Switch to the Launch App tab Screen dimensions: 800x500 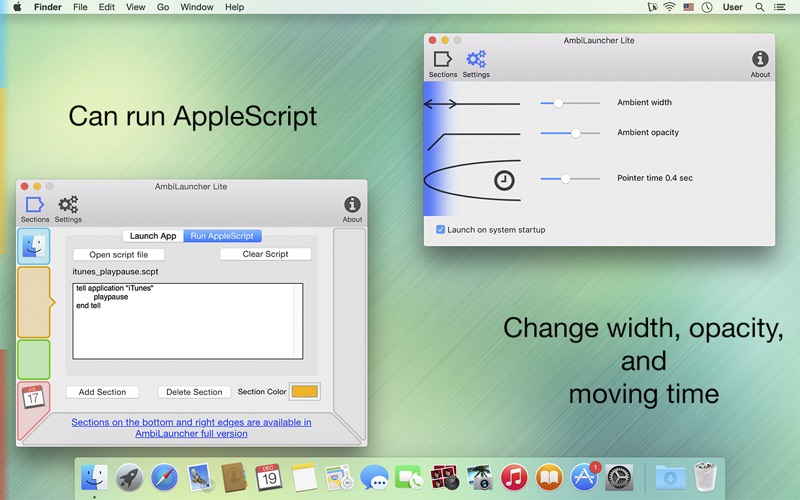click(153, 236)
